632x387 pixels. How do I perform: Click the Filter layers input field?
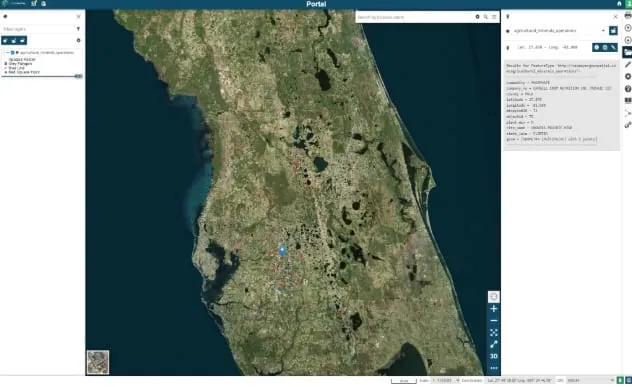pos(38,29)
